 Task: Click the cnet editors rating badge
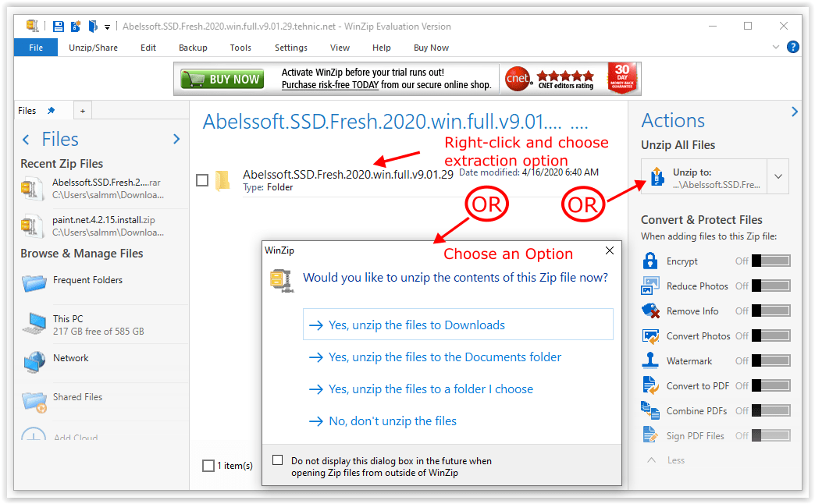tap(550, 79)
